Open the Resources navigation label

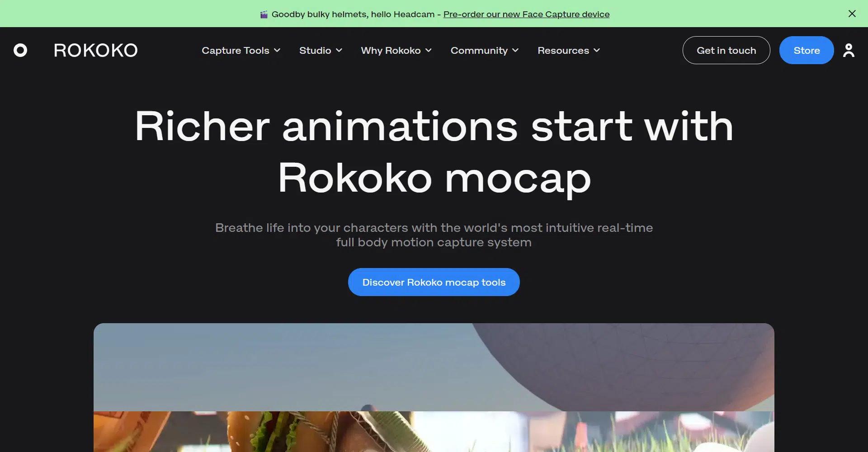point(563,50)
